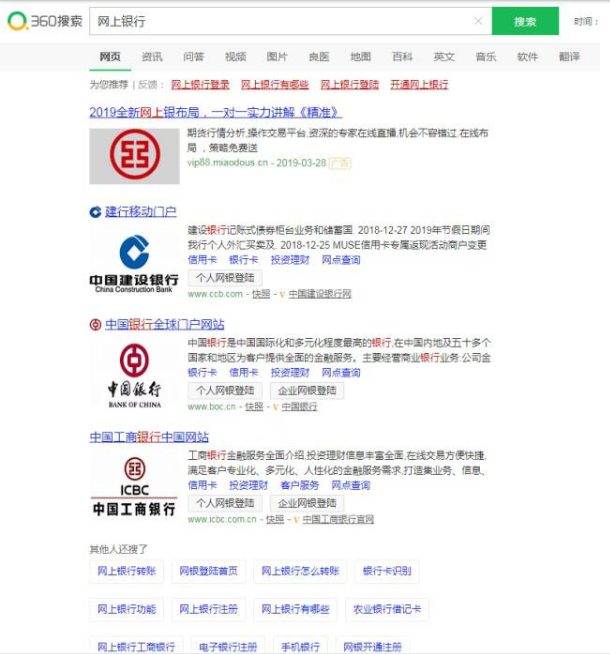Click the 360搜索 logo
The width and height of the screenshot is (610, 654).
click(45, 21)
